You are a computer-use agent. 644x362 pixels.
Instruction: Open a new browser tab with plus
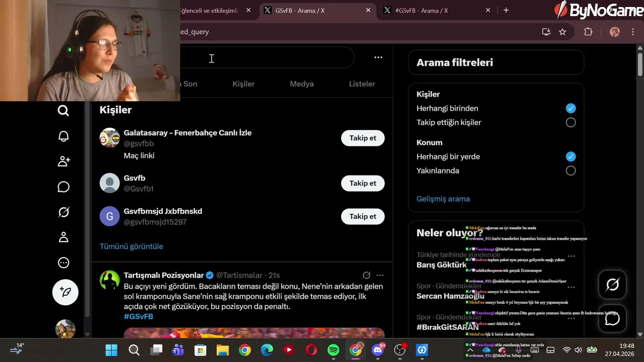506,10
